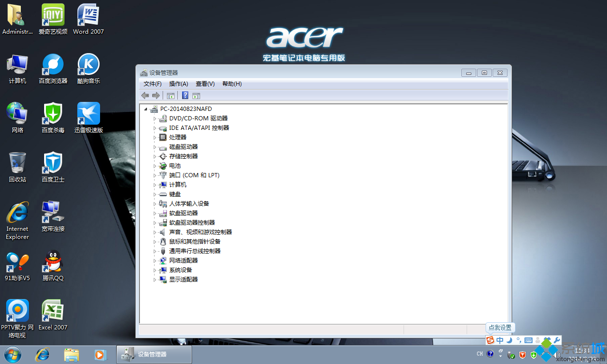Toggle Chinese/English input with the 中 icon
The image size is (607, 364).
point(499,340)
